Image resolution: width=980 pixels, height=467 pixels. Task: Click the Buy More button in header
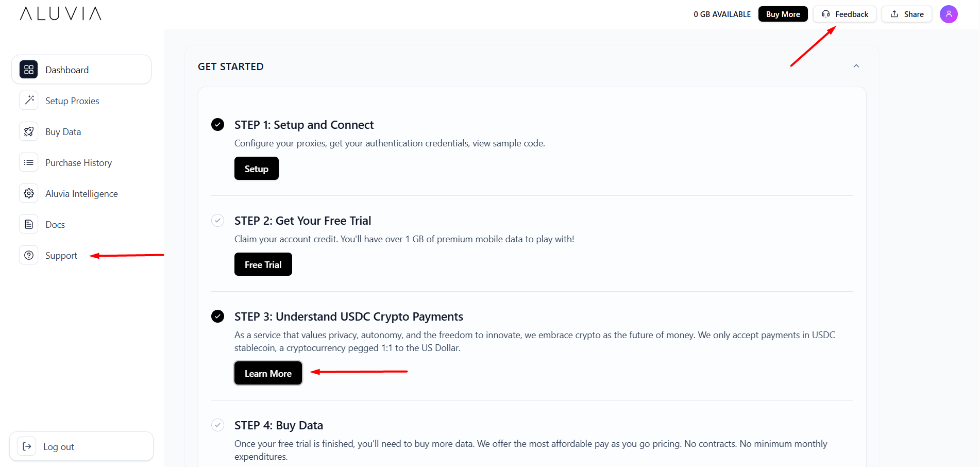pyautogui.click(x=783, y=14)
